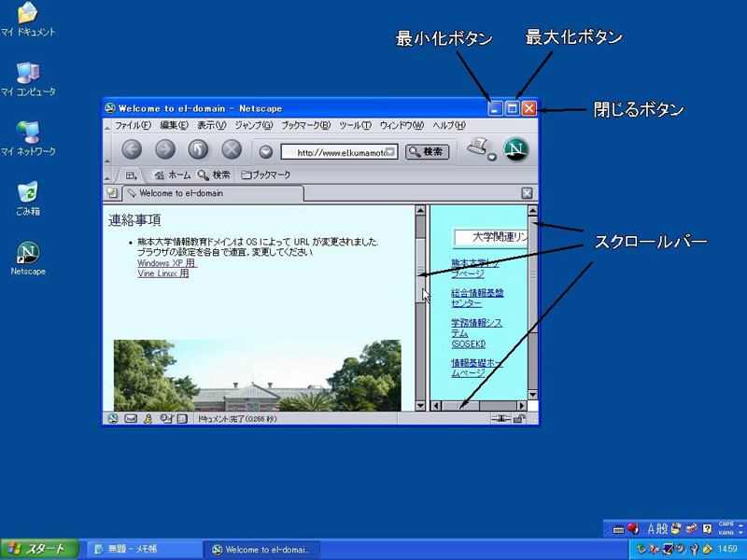Screen dimensions: 747x560
Task: Click the right frame horizontal scrollbar right arrow
Action: click(x=522, y=406)
